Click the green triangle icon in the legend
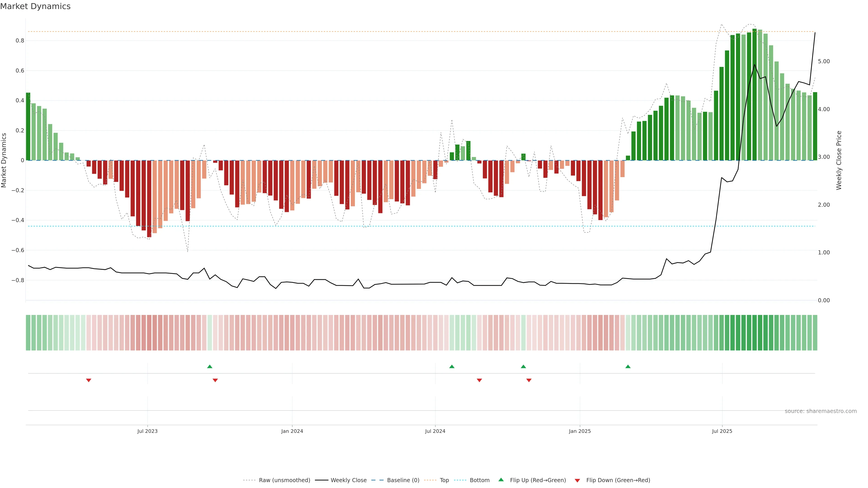 click(x=501, y=480)
